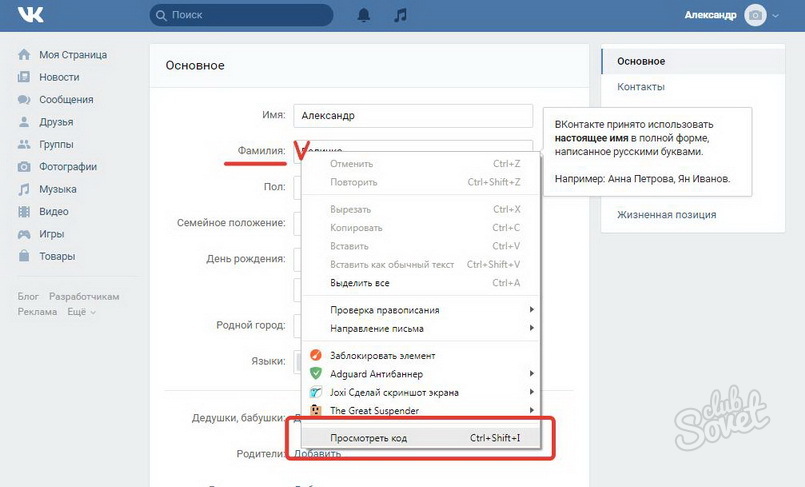805x487 pixels.
Task: Expand the Ещё sidebar footer menu
Action: [x=81, y=312]
